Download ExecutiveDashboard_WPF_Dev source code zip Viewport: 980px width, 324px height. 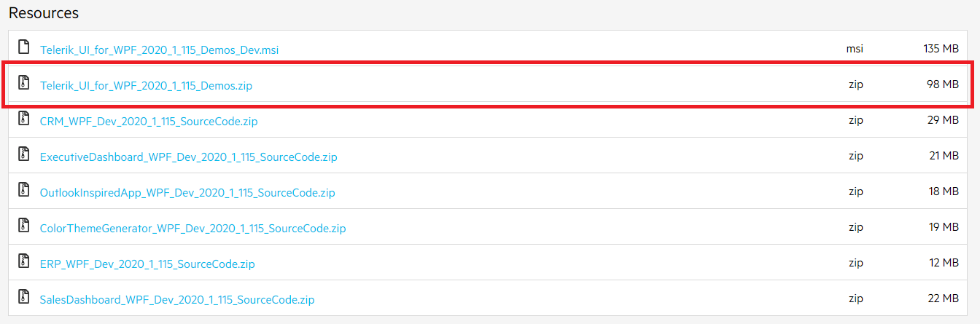tap(188, 157)
